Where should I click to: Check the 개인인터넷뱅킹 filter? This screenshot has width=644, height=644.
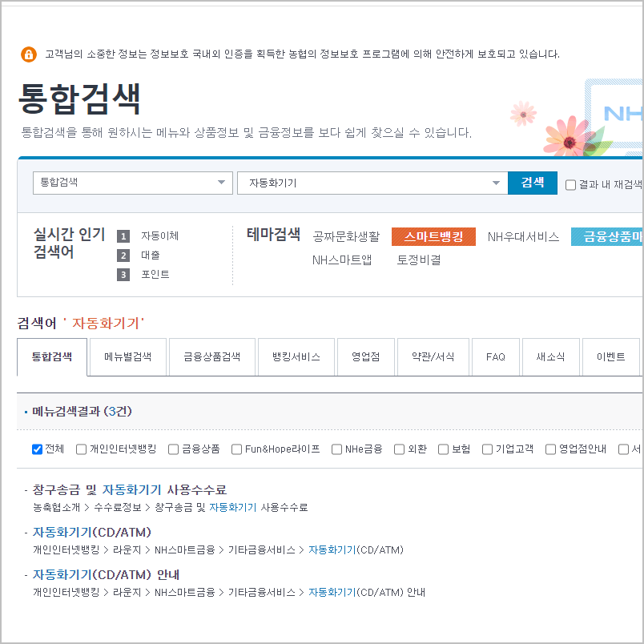81,449
